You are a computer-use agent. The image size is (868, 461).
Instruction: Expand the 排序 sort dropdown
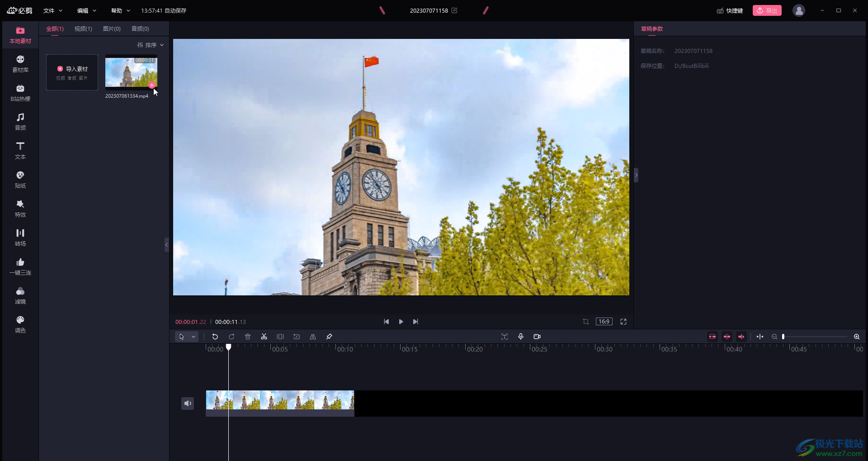point(151,45)
